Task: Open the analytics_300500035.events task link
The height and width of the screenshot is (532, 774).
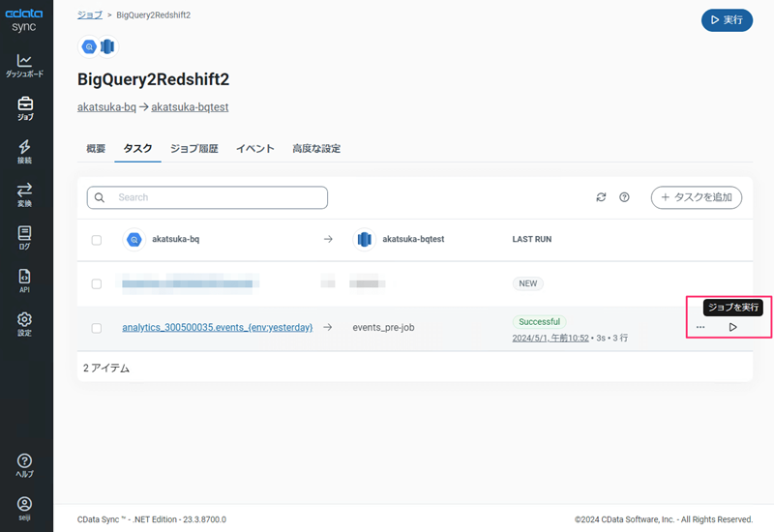Action: 217,327
